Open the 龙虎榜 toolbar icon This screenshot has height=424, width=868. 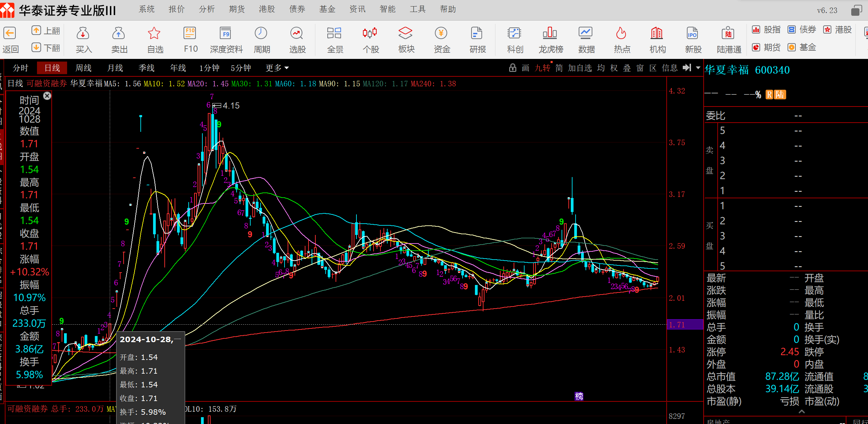coord(550,34)
